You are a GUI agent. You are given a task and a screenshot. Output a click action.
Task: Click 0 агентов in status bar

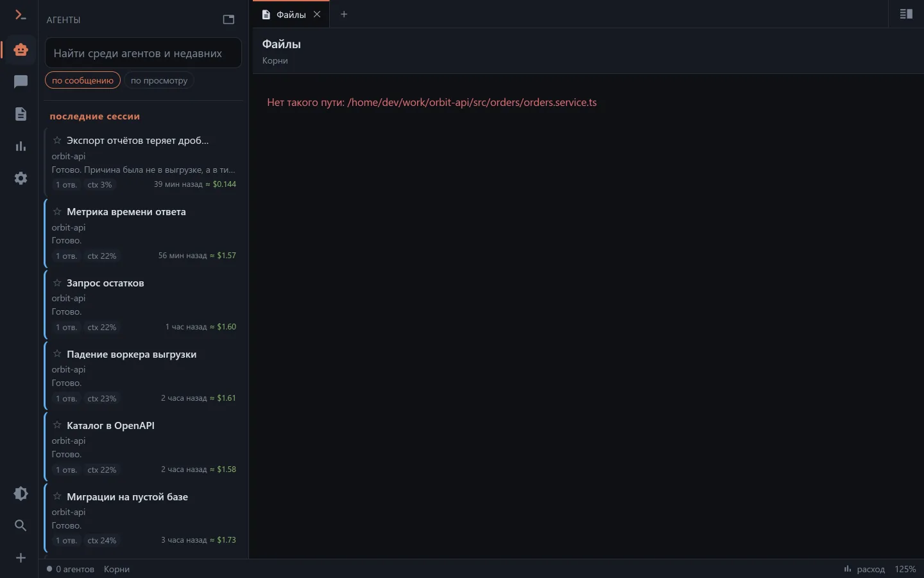pyautogui.click(x=71, y=569)
